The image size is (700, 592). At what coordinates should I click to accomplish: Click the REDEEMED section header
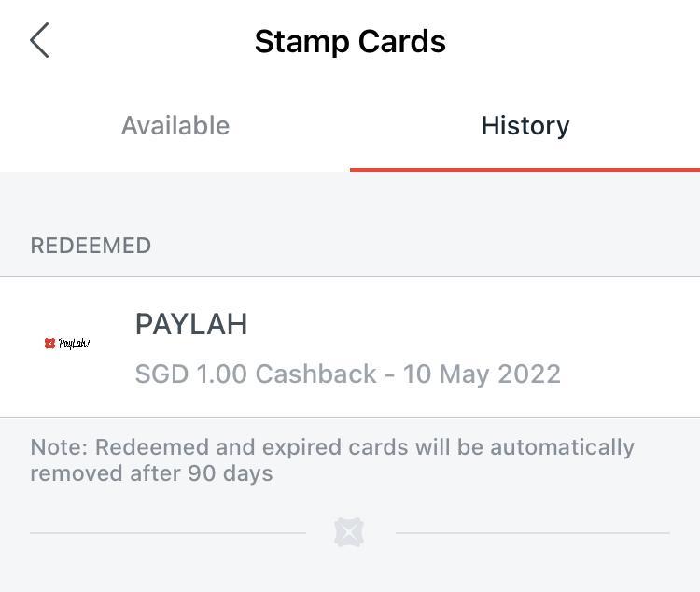tap(91, 246)
